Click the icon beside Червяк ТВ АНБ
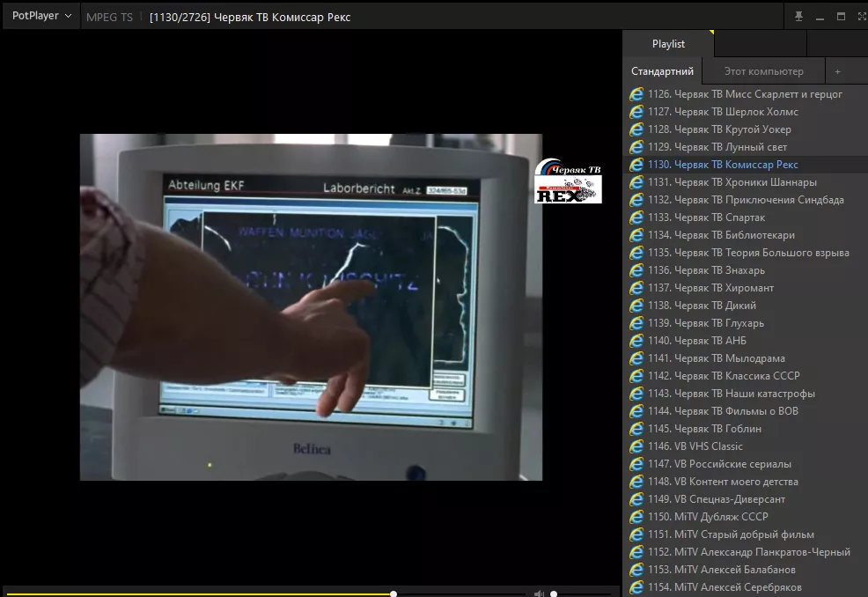Screen dimensions: 868x597 point(636,341)
